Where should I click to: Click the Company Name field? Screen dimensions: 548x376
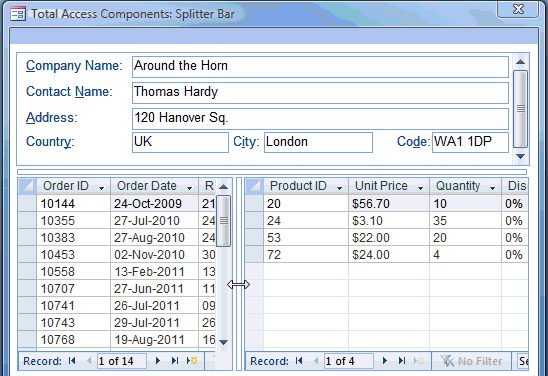(x=320, y=67)
